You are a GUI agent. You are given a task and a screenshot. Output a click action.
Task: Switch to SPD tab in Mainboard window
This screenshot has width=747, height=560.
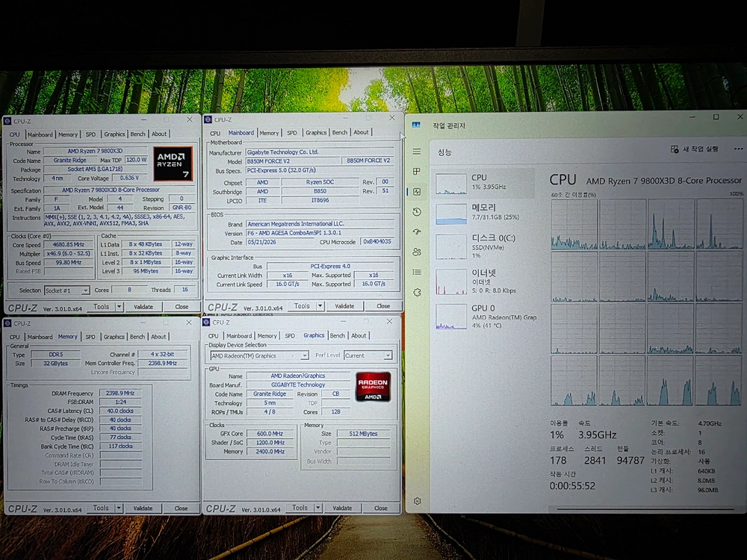(292, 133)
